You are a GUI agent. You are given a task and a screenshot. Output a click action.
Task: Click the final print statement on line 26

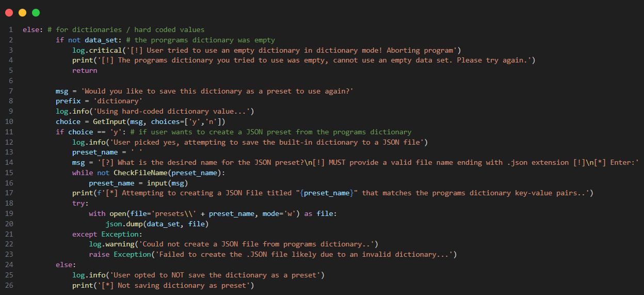[x=164, y=286]
